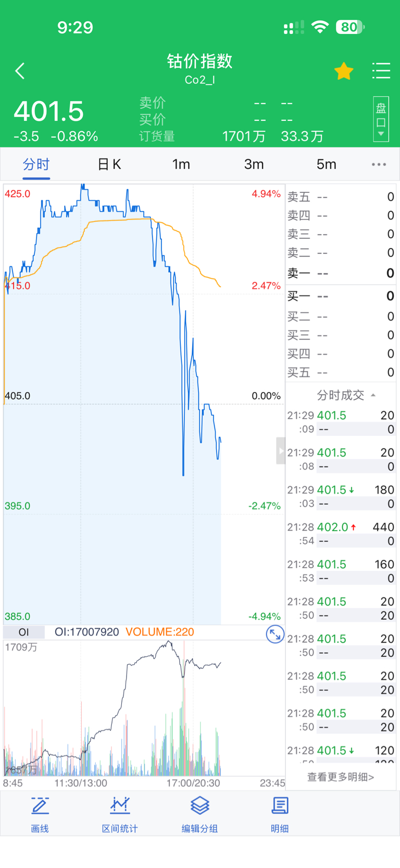This screenshot has height=868, width=400.
Task: Expand chart to fullscreen icon
Action: [x=274, y=634]
